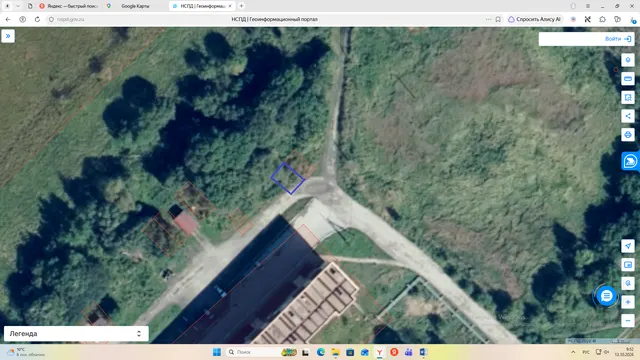Expand the left side panel with double-chevron button
This screenshot has height=360, width=640.
8,36
